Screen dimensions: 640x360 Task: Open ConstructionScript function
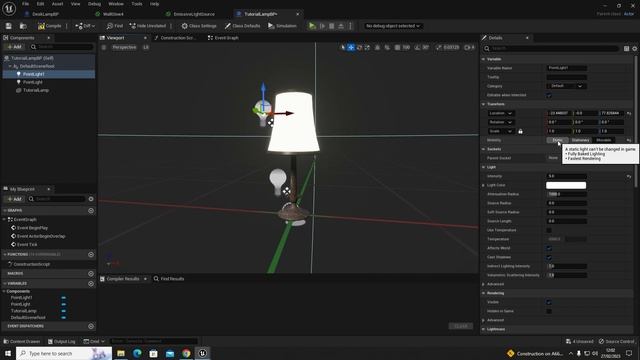[32, 264]
